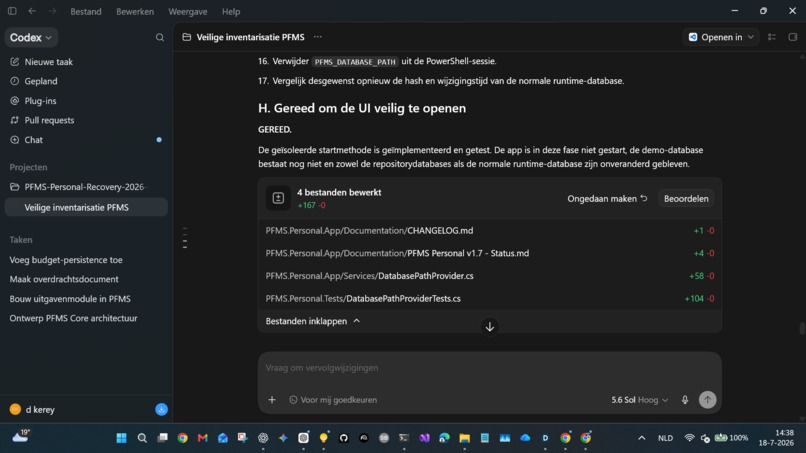Toggle the right side panel icon
The image size is (806, 453).
pos(793,37)
